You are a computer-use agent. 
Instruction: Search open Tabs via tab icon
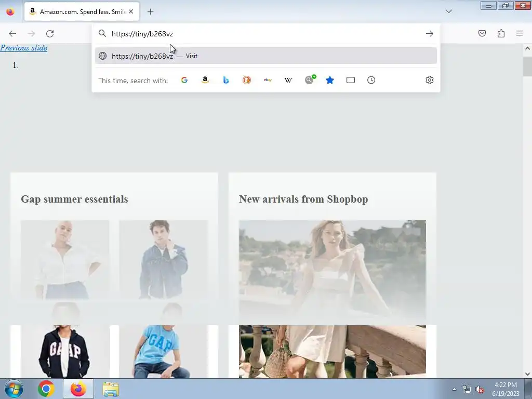click(x=351, y=80)
